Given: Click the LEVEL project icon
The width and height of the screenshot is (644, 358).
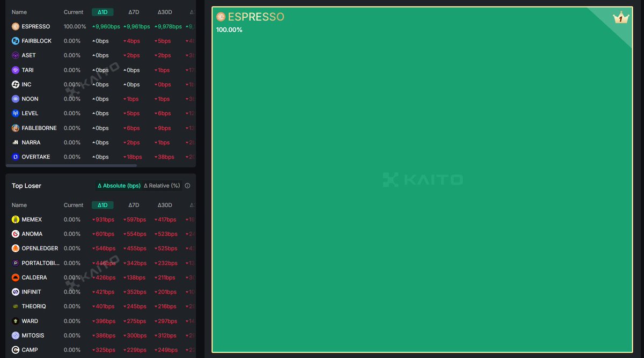Looking at the screenshot, I should [x=16, y=113].
